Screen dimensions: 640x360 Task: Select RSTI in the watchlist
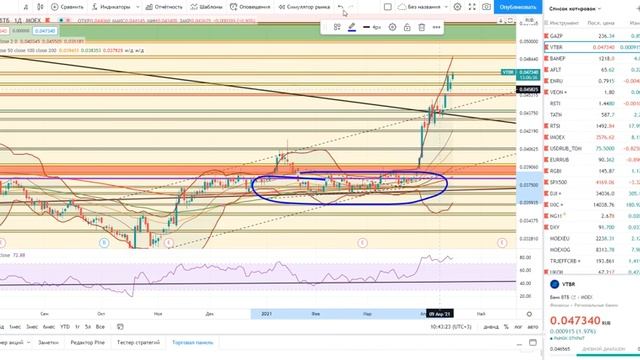592,104
